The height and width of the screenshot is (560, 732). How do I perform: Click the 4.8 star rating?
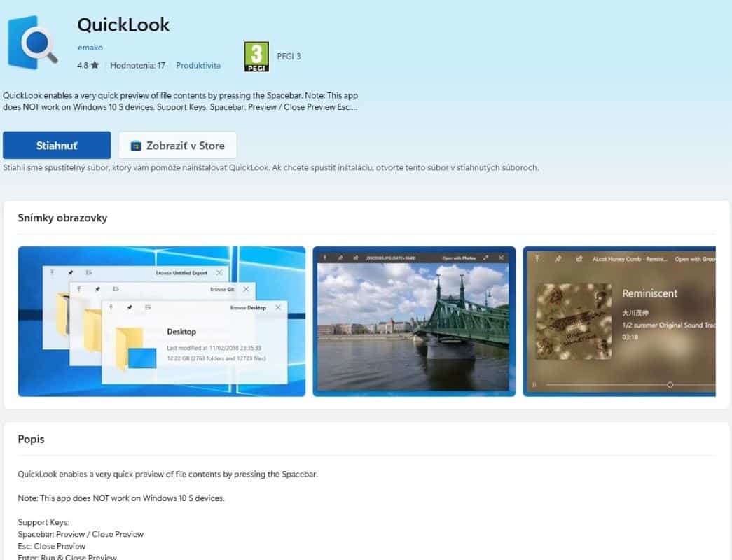click(88, 66)
